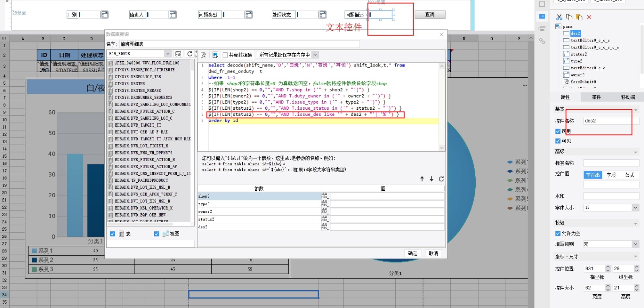Open the B19_EDWDB database connection dropdown
Image resolution: width=644 pixels, height=308 pixels.
[167, 54]
